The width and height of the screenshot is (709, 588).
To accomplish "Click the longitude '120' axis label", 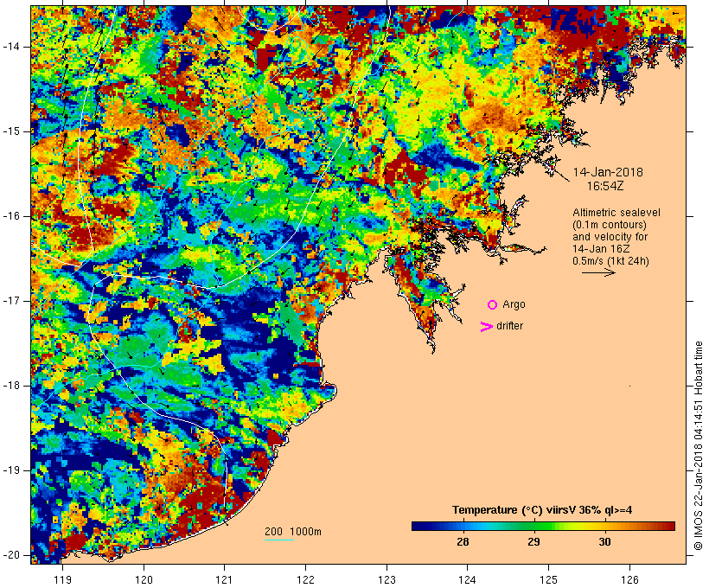I will tap(144, 579).
